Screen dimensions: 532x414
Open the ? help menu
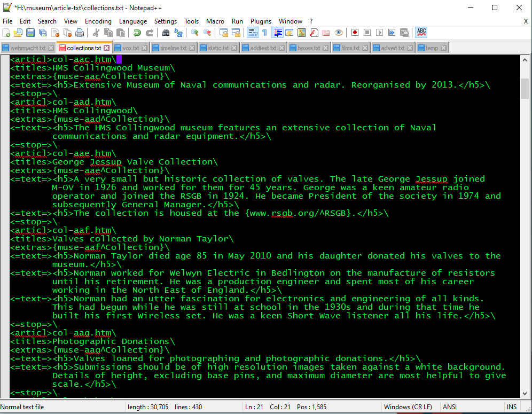pos(311,21)
